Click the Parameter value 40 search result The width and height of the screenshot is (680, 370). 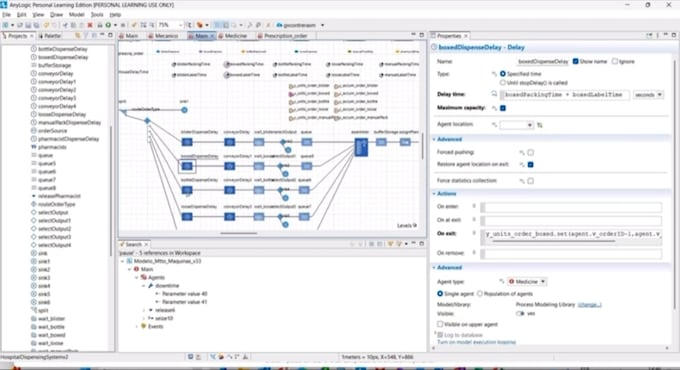(184, 294)
